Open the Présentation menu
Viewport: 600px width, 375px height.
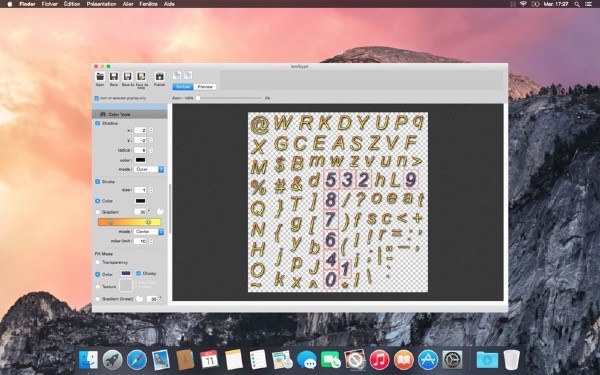pyautogui.click(x=101, y=4)
